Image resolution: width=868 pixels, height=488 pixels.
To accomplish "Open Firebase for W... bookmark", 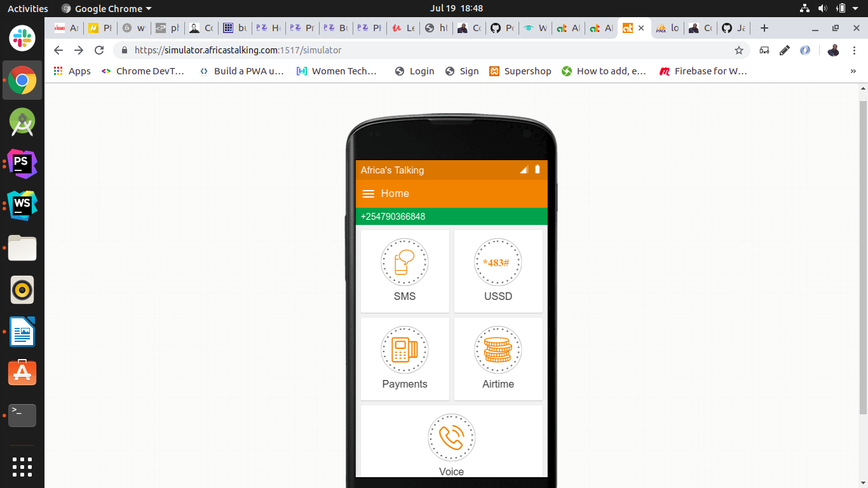I will click(703, 71).
